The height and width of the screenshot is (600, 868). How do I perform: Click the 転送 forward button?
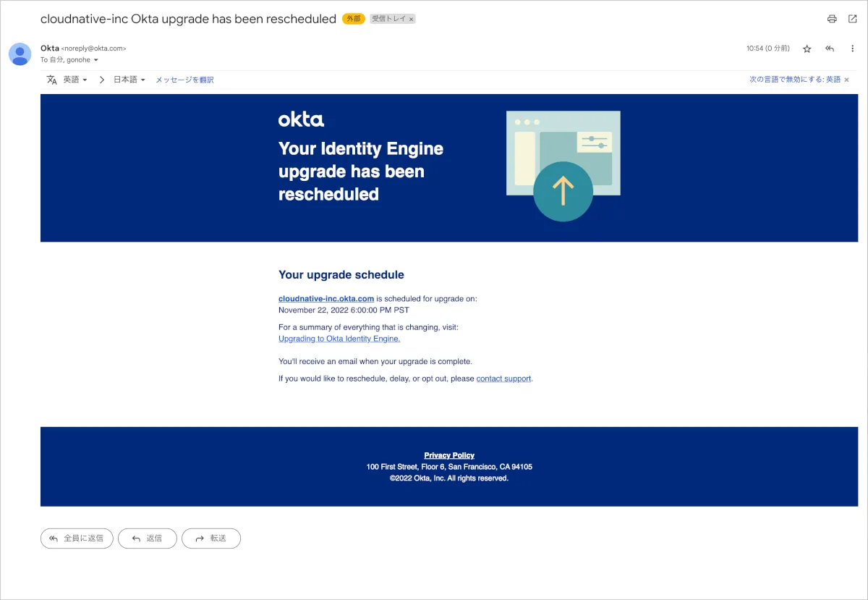click(211, 538)
